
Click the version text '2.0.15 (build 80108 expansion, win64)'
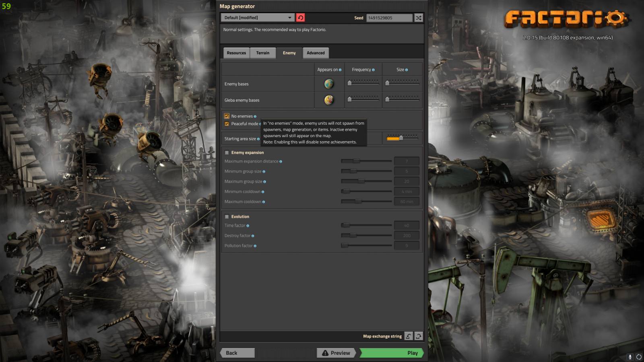click(x=568, y=37)
